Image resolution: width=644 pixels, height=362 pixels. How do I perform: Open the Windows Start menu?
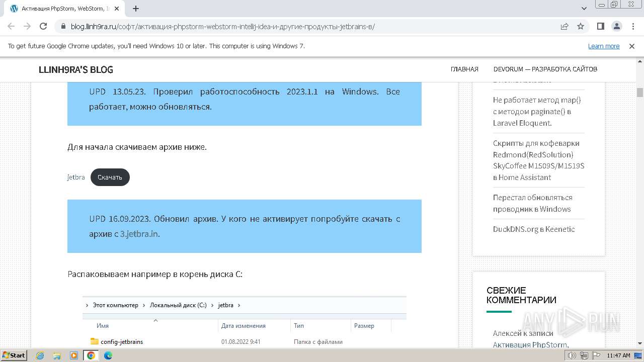[14, 355]
